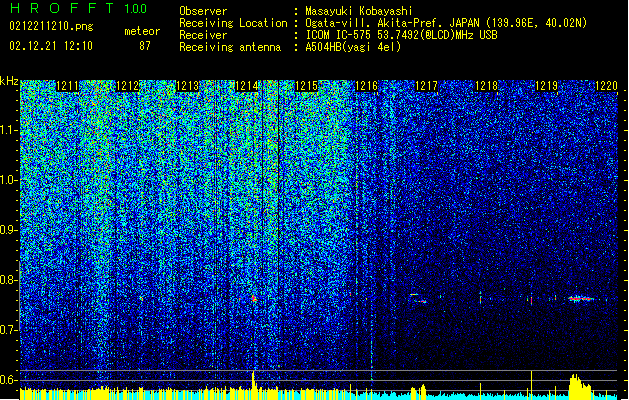Click the 1216 time marker

click(x=366, y=86)
